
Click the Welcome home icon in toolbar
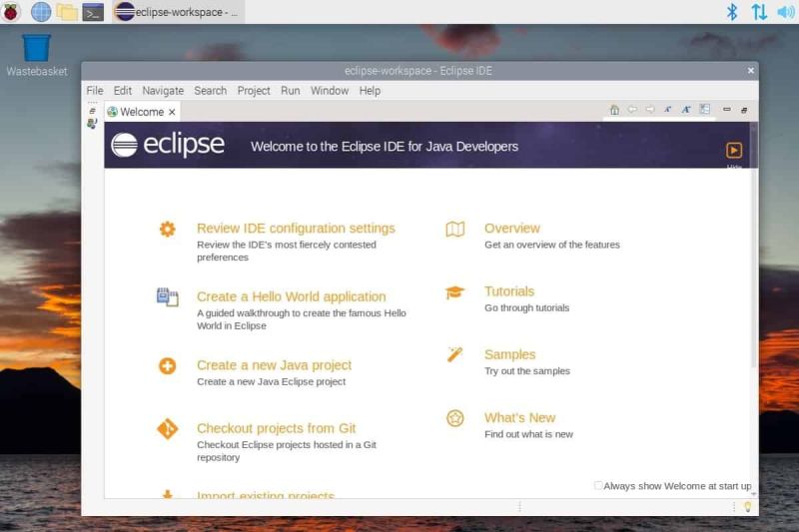(614, 110)
